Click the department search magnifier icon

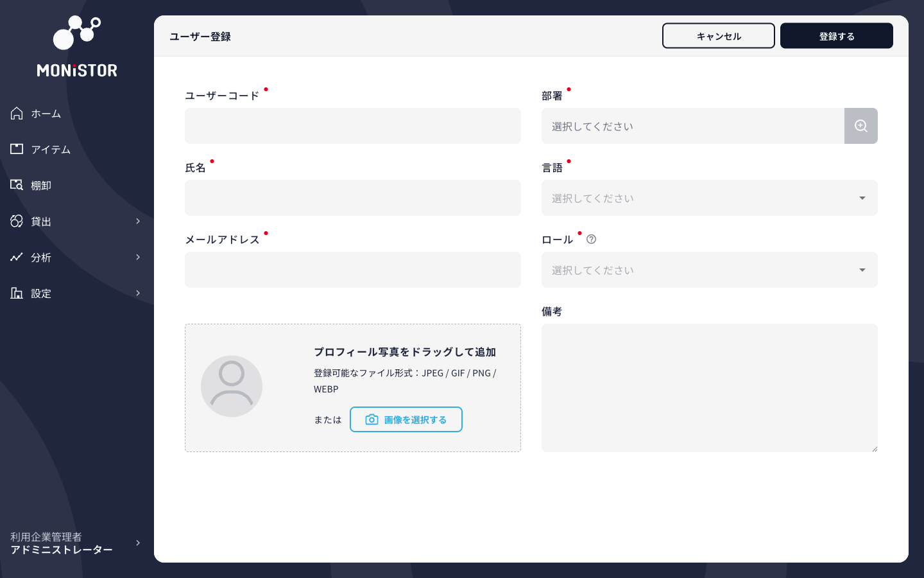point(860,126)
